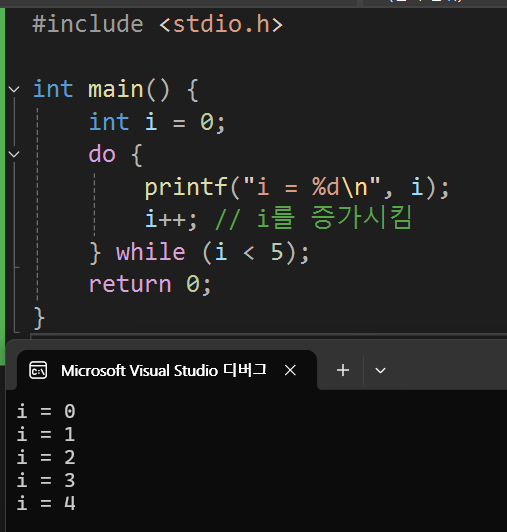Click the output line 'i = 3'
This screenshot has width=507, height=532.
[x=46, y=480]
